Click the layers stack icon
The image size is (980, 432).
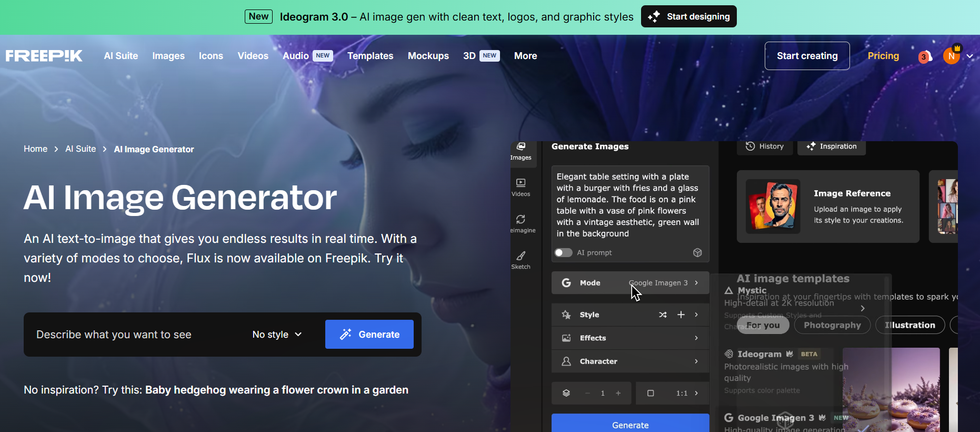566,393
